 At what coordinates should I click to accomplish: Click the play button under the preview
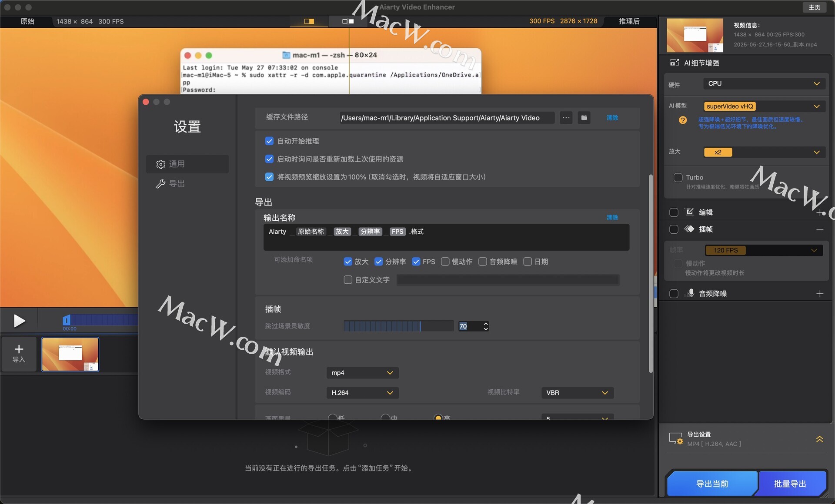(x=19, y=321)
